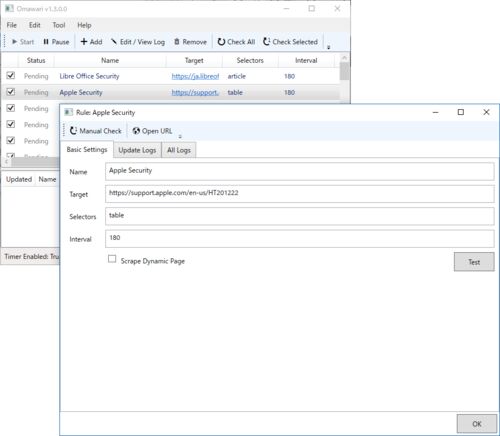The width and height of the screenshot is (500, 436).
Task: Click the Test button
Action: click(474, 262)
